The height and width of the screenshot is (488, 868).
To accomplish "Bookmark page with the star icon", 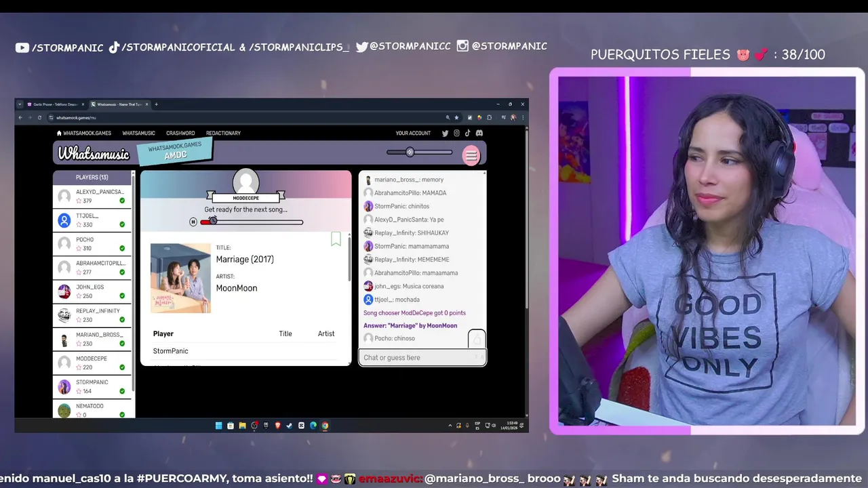I will click(456, 117).
